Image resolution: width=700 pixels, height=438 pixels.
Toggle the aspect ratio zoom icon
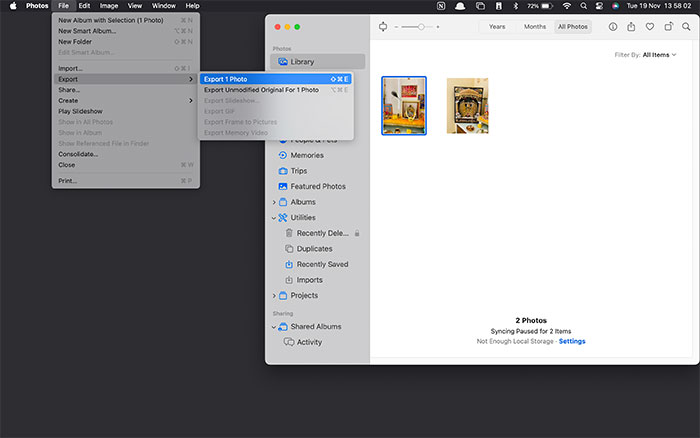[384, 27]
